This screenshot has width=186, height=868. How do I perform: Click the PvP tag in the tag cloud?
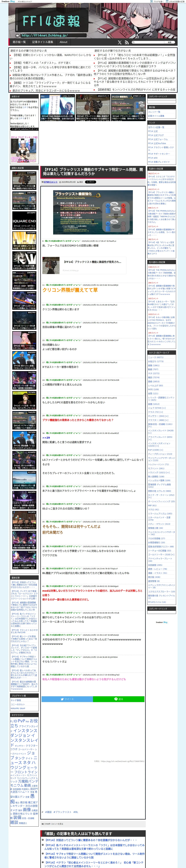coord(21,721)
